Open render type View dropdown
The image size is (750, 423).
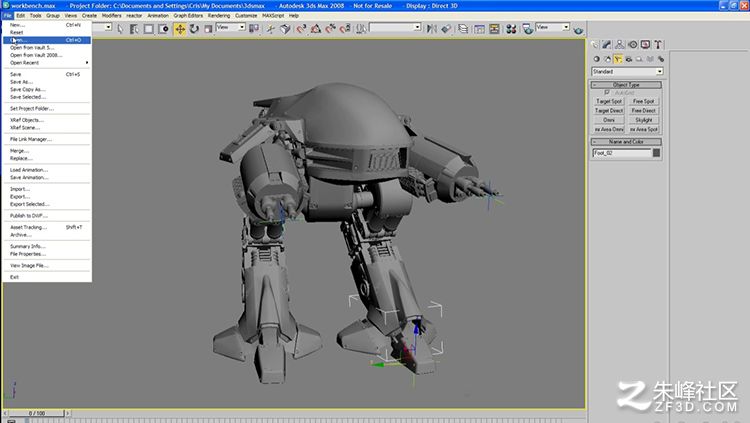coord(552,27)
